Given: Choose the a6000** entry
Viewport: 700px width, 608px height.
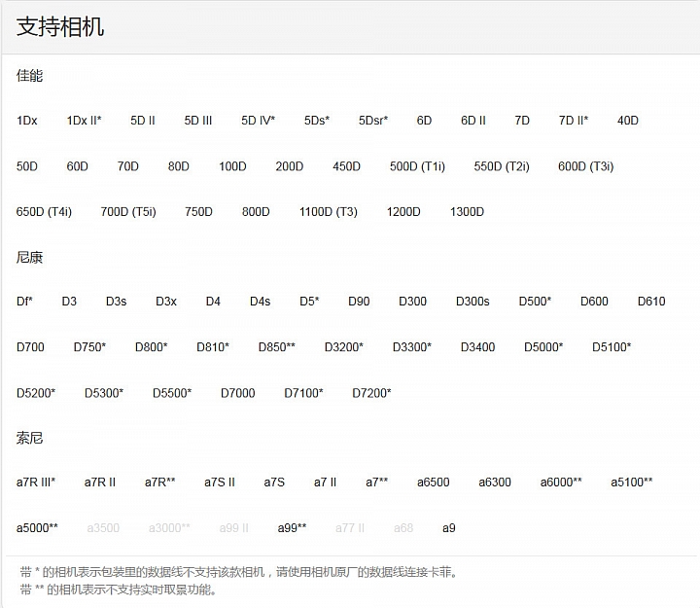Looking at the screenshot, I should [x=561, y=483].
